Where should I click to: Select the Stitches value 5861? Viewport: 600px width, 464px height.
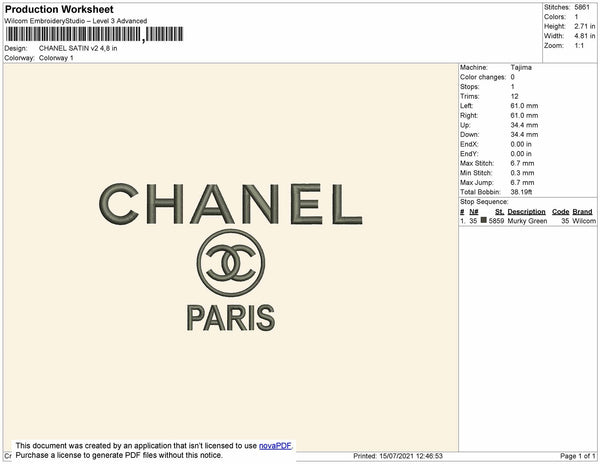coord(582,7)
